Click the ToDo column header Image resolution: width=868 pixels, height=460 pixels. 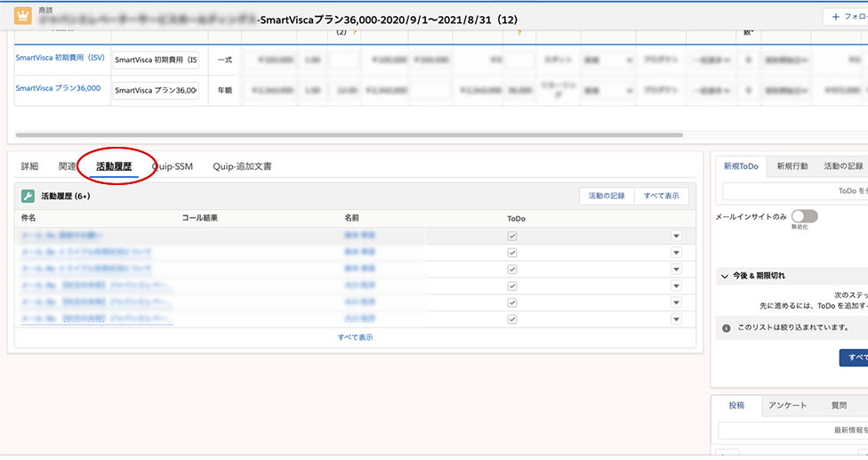coord(517,219)
